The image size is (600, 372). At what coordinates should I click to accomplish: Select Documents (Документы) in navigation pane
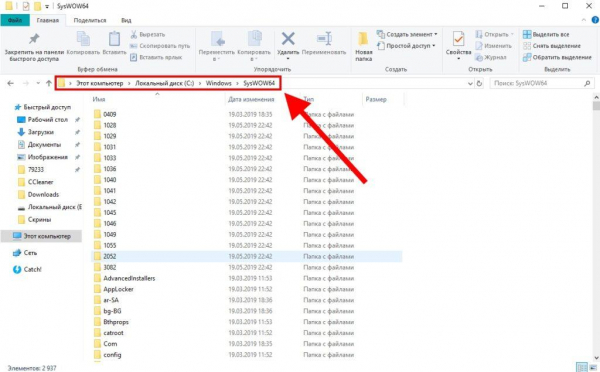click(39, 145)
